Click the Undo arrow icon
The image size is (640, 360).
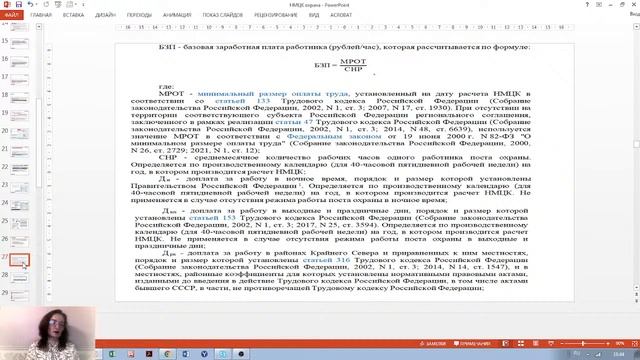point(30,4)
